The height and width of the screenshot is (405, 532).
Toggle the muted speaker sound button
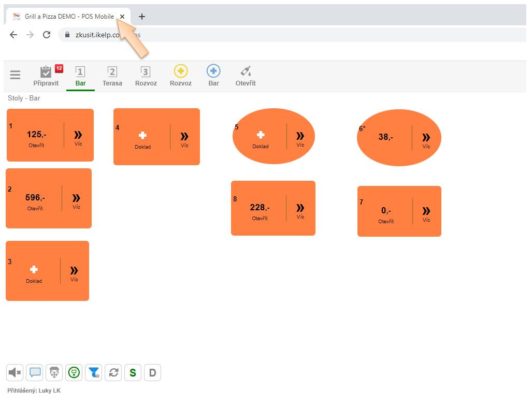pos(15,372)
